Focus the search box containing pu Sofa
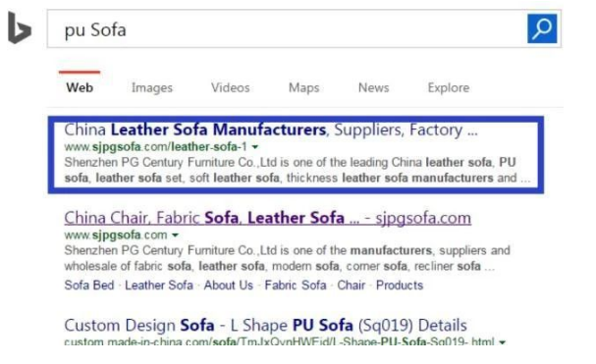 [287, 28]
